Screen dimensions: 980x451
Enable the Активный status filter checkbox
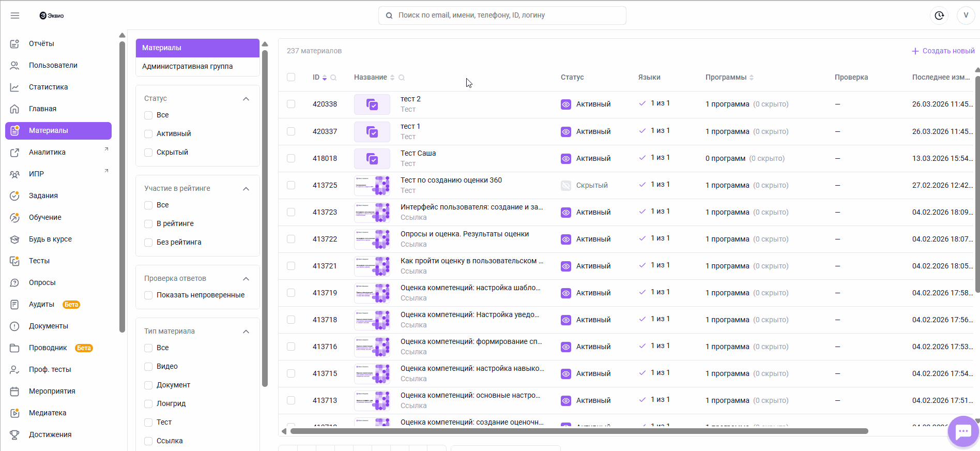coord(148,134)
